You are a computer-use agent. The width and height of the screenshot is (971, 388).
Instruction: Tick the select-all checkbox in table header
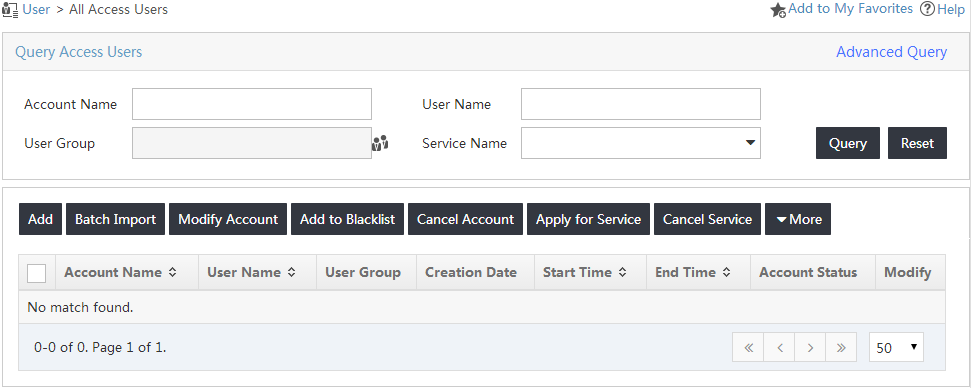tap(37, 273)
